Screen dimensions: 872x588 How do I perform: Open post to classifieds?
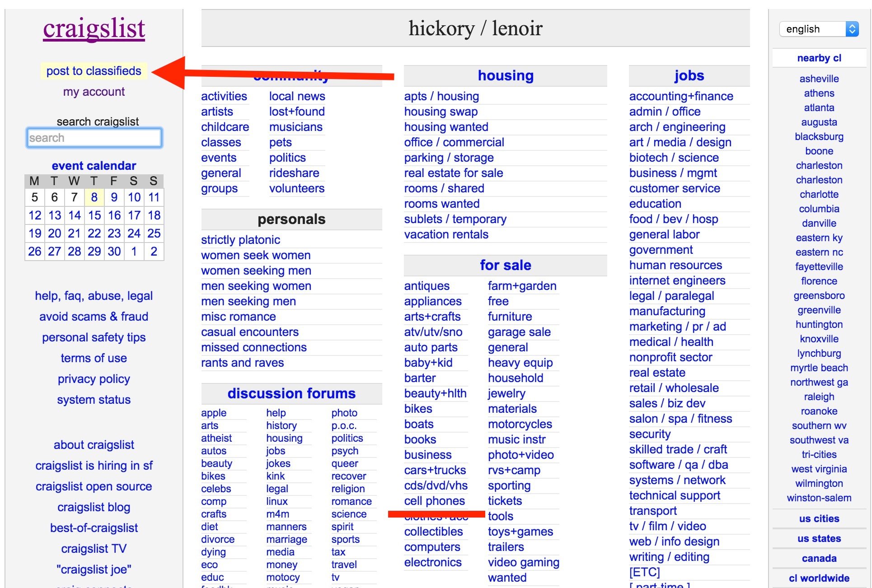(x=94, y=71)
